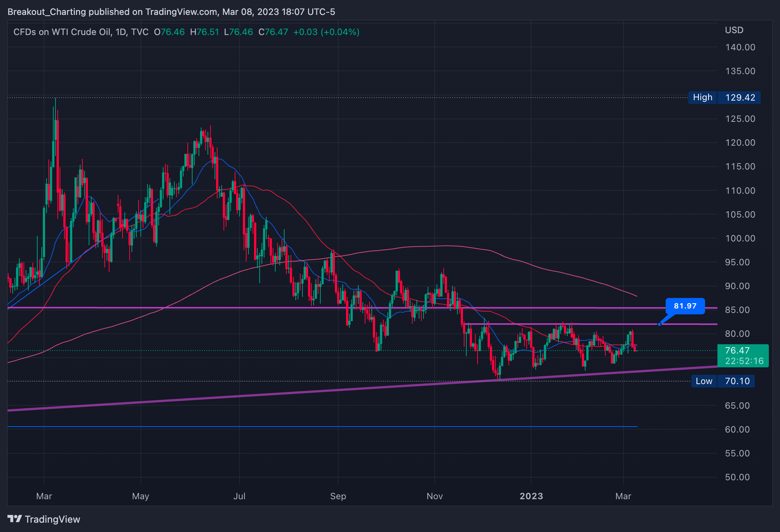780x532 pixels.
Task: Click the CFDs on WTI Crude Oil symbol title
Action: [62, 32]
